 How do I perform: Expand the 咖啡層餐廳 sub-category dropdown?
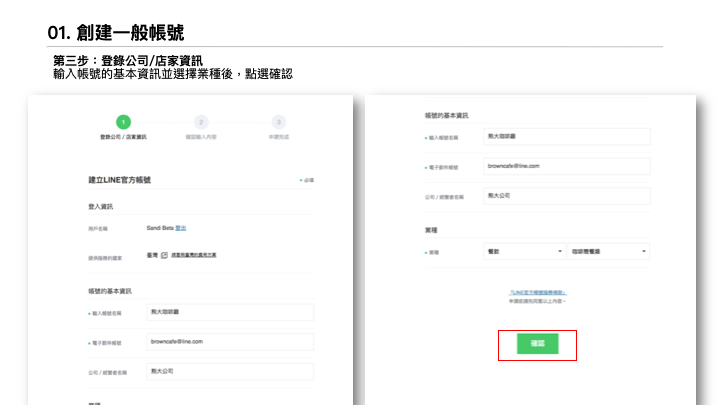coord(609,252)
